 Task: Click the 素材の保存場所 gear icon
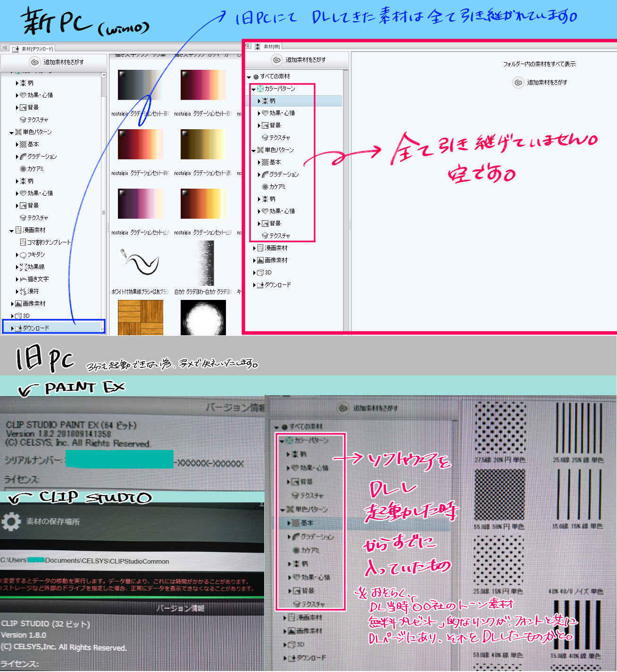[11, 522]
